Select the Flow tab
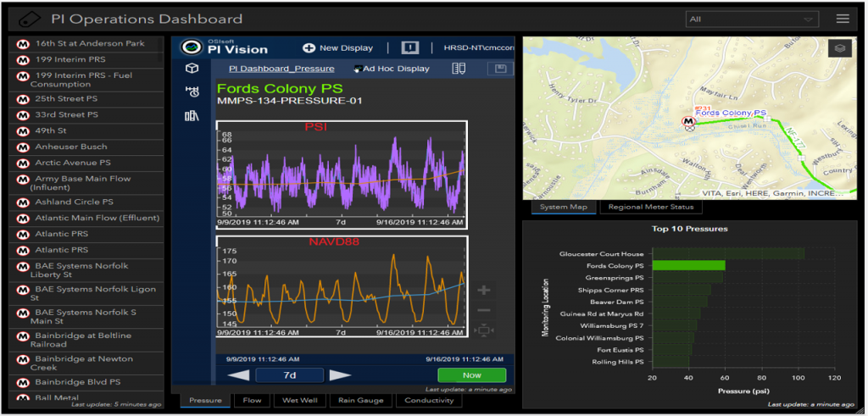The height and width of the screenshot is (416, 868). point(252,401)
